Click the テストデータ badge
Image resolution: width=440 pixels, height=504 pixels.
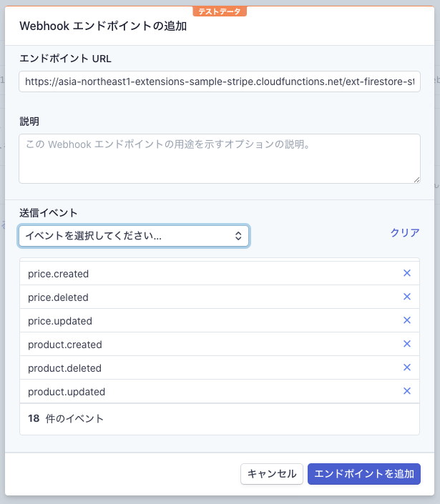220,11
